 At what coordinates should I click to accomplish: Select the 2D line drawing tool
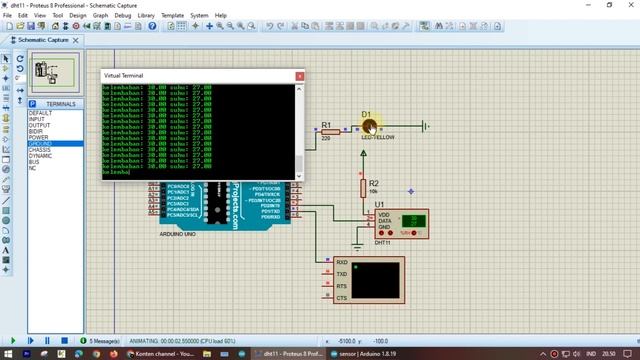tap(6, 201)
